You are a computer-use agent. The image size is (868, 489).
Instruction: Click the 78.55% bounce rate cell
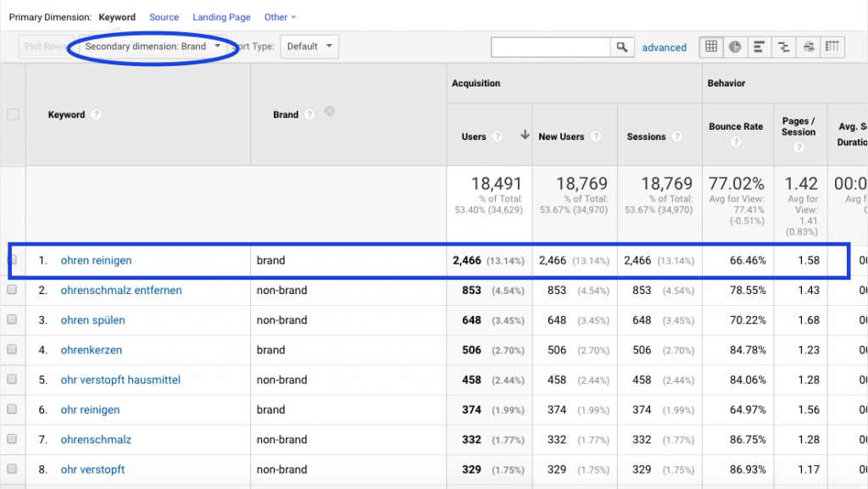pos(748,291)
